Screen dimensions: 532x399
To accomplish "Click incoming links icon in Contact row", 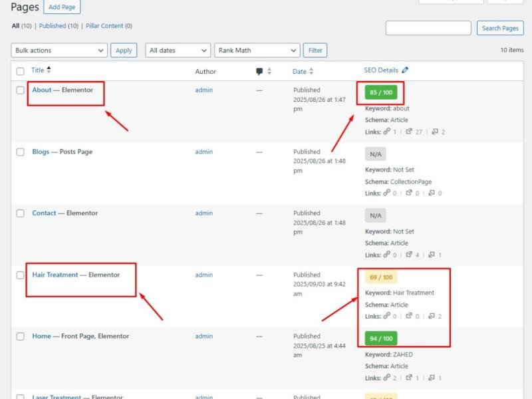I will tap(432, 255).
